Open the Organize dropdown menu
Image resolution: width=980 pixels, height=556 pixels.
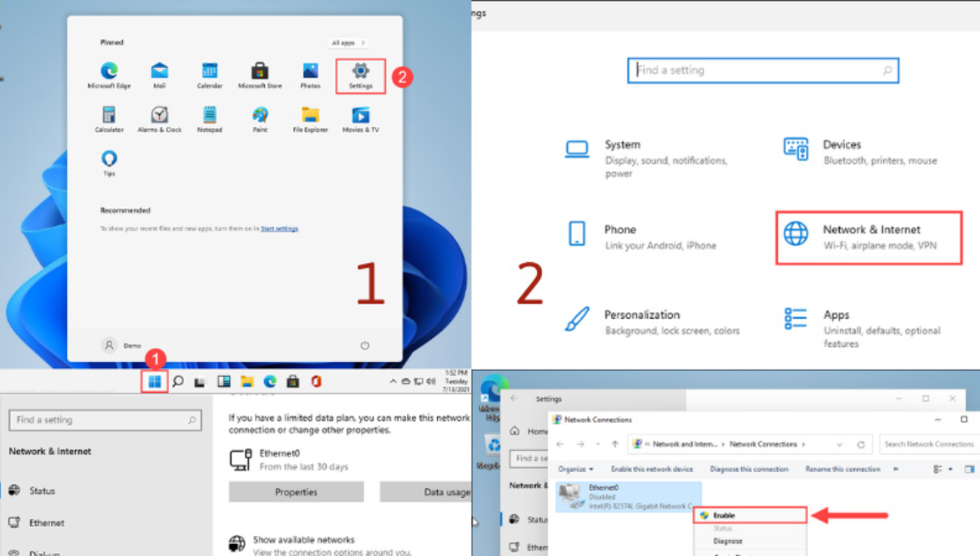click(x=576, y=470)
